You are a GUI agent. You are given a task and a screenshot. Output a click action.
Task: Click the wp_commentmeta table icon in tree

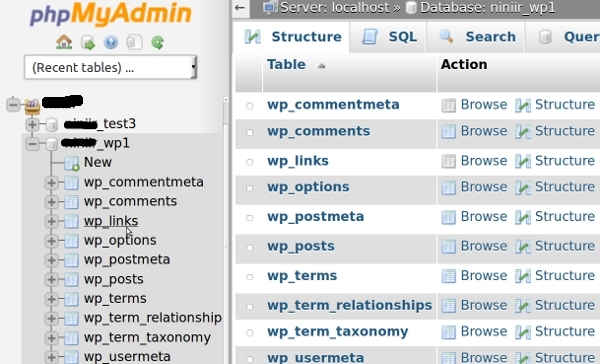pos(71,182)
